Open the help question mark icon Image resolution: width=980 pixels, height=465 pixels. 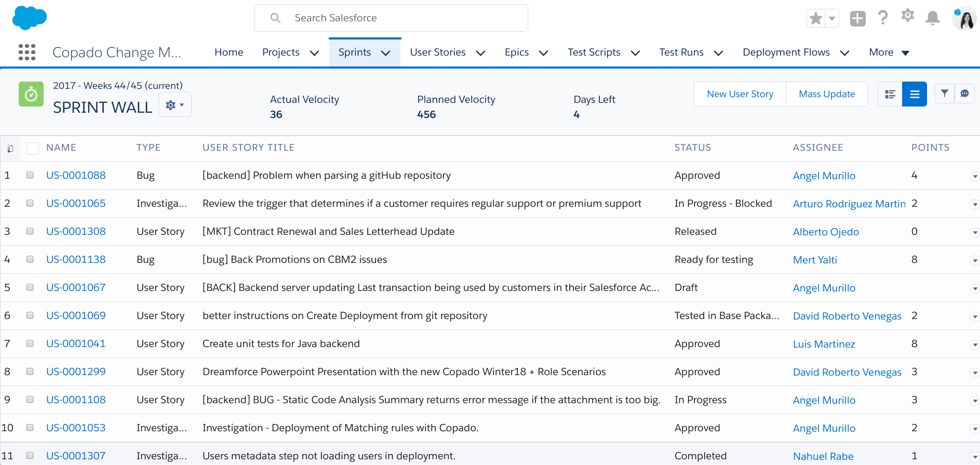click(x=882, y=18)
